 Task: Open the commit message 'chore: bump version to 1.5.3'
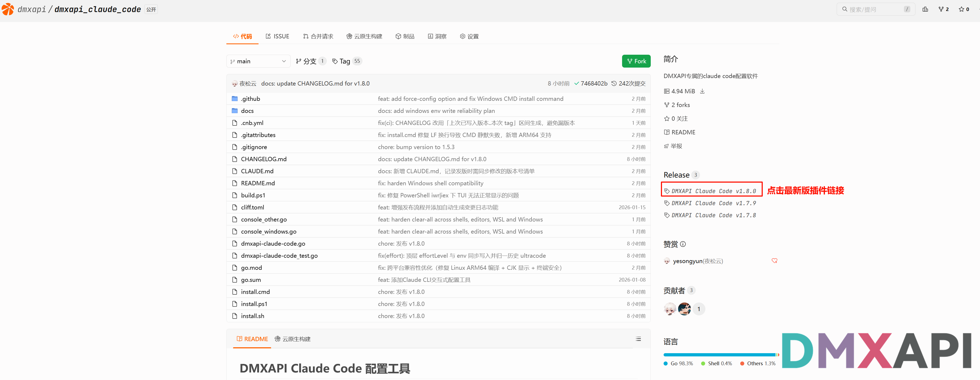click(416, 147)
